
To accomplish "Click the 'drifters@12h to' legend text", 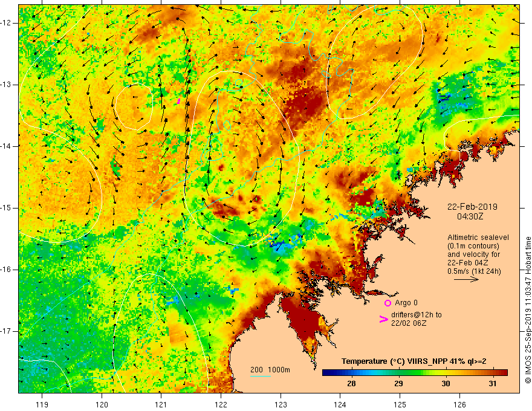I will coord(417,315).
